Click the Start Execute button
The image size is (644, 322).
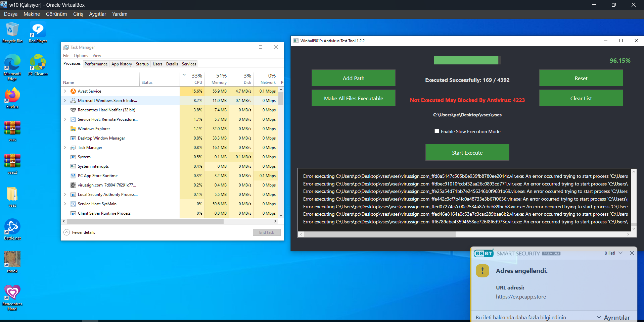click(467, 153)
